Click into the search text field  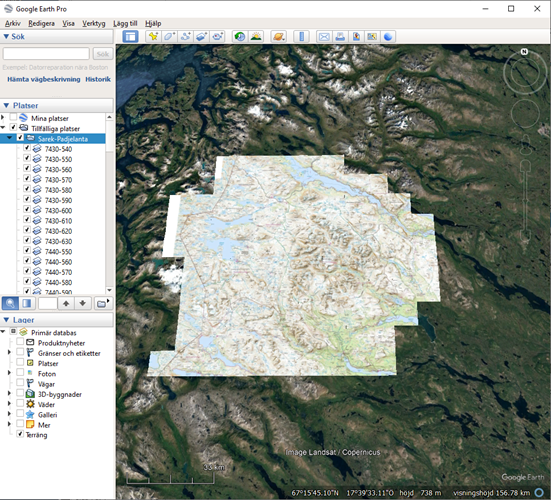point(46,54)
